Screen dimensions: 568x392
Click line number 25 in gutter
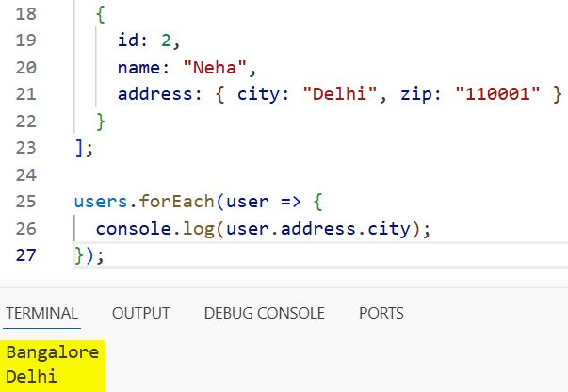[26, 202]
